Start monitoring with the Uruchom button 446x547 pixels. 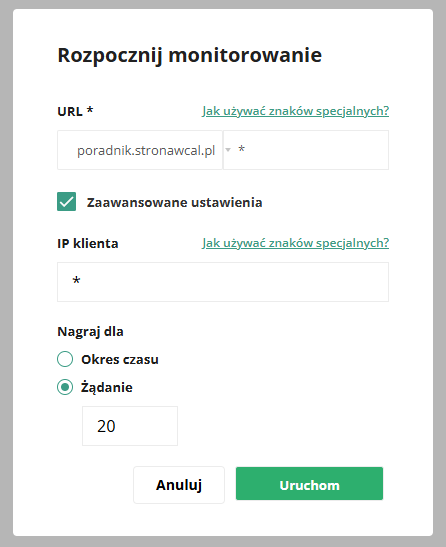click(x=309, y=484)
